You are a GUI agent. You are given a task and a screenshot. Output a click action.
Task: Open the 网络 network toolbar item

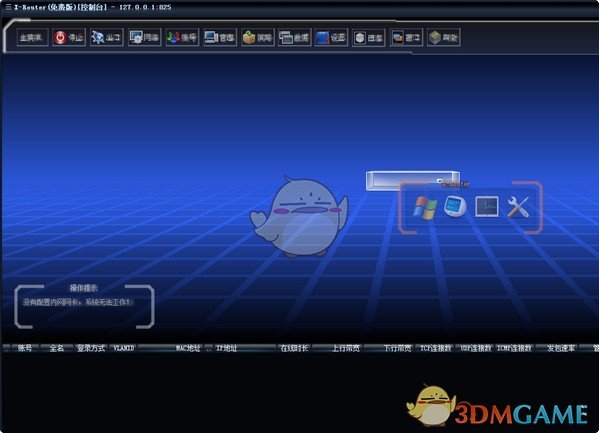tap(144, 37)
